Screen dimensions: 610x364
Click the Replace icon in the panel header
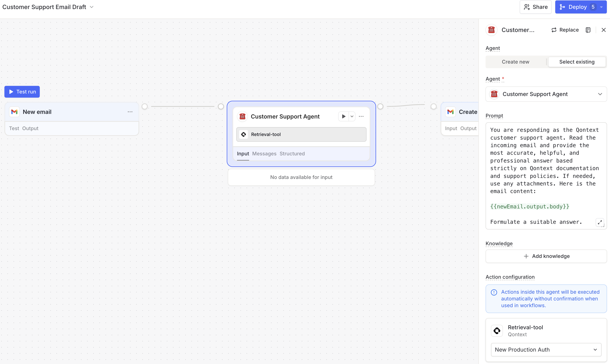click(x=554, y=30)
